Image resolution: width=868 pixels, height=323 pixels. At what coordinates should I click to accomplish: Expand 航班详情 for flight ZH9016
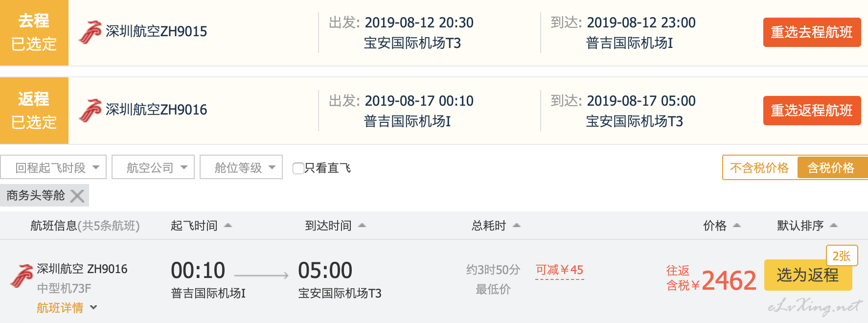[67, 308]
